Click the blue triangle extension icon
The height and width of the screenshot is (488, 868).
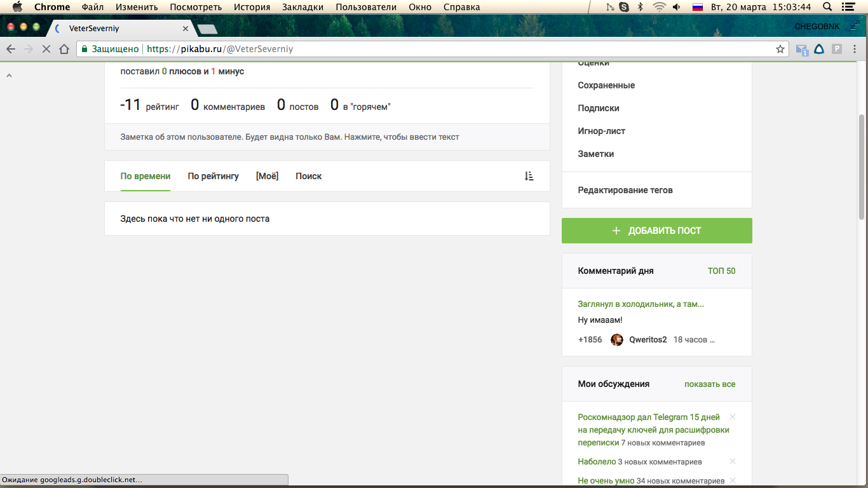(x=820, y=49)
